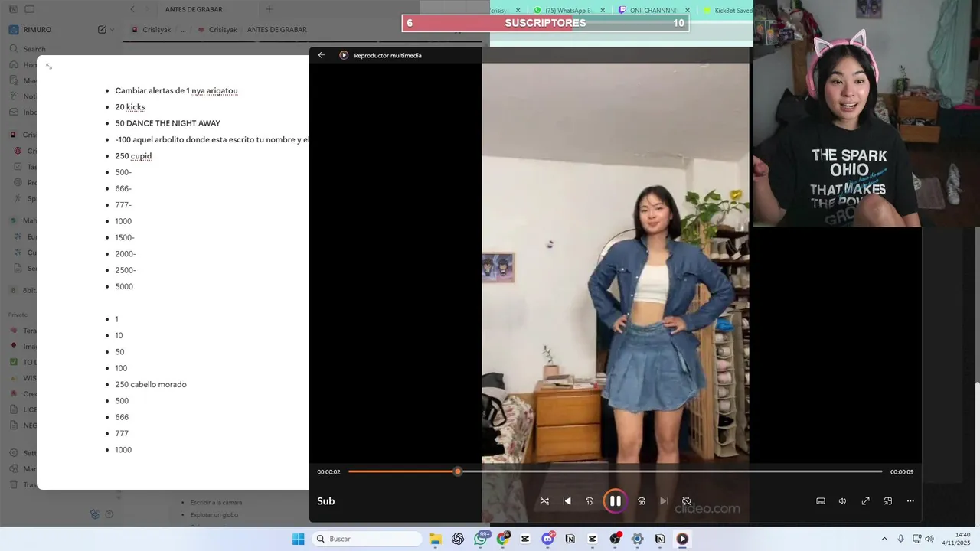The height and width of the screenshot is (551, 980).
Task: Open more options menu in media player
Action: point(910,501)
